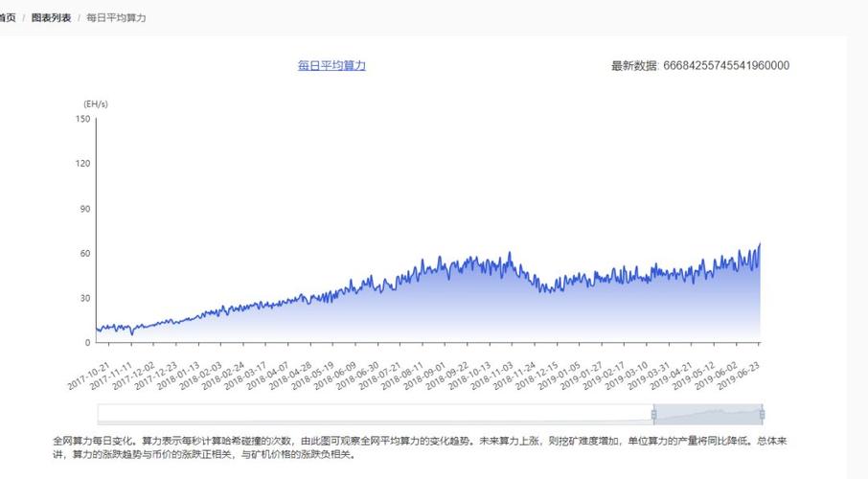The image size is (868, 479).
Task: Click the description paragraph starting 全网算力每日变化
Action: [420, 448]
